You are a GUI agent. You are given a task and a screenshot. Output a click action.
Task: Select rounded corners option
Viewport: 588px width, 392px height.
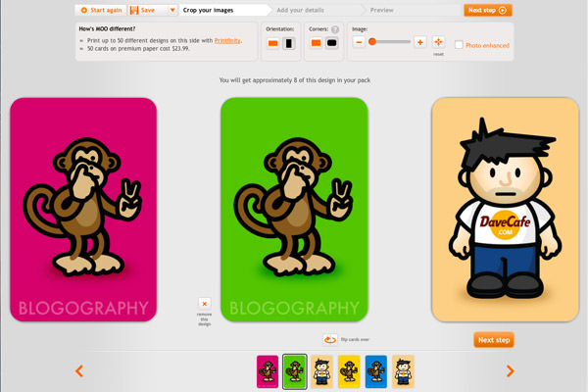331,43
